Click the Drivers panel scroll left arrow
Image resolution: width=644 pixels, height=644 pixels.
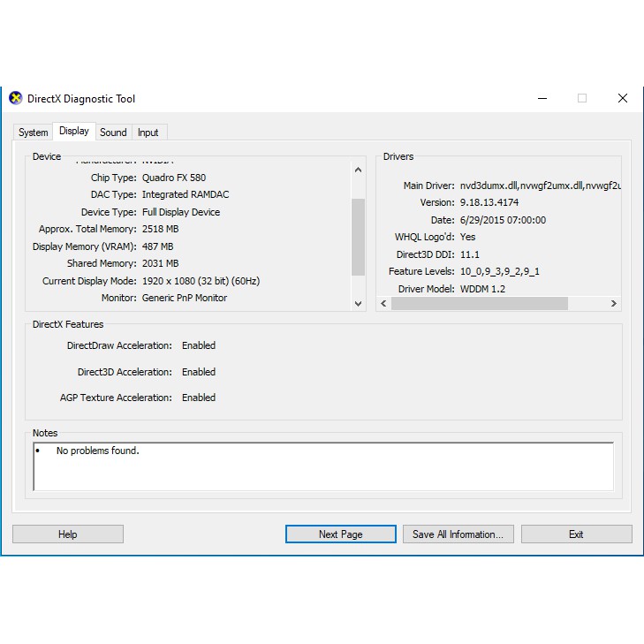coord(383,303)
